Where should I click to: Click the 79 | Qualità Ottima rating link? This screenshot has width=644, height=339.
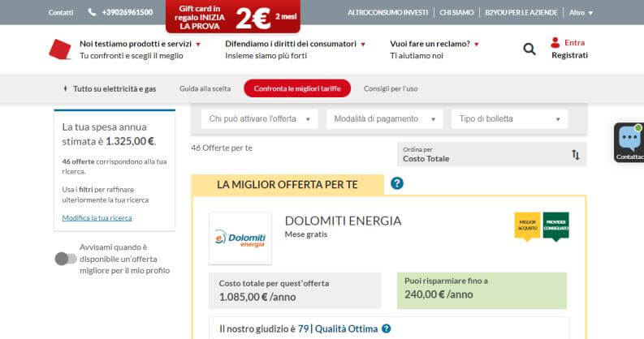click(x=338, y=328)
